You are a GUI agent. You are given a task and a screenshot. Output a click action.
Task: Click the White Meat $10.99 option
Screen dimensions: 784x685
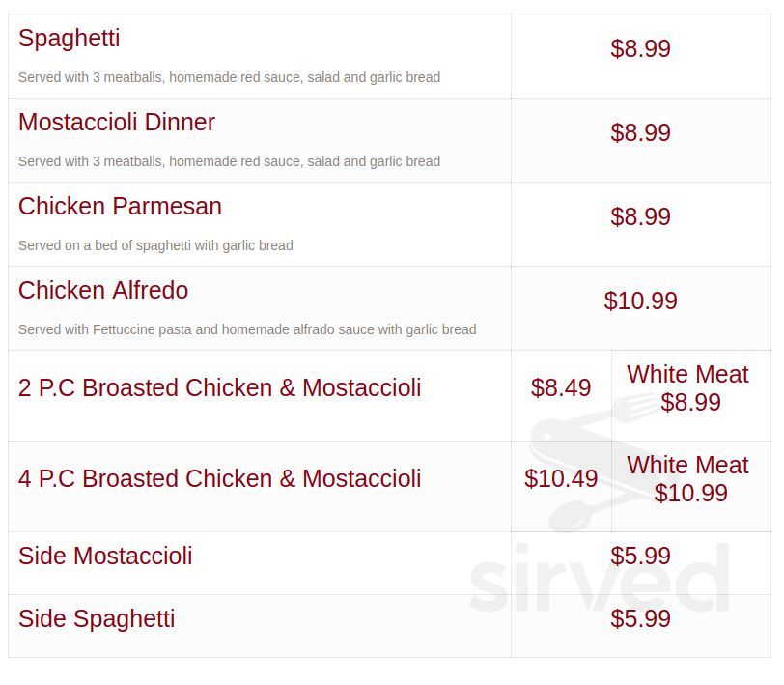click(688, 479)
